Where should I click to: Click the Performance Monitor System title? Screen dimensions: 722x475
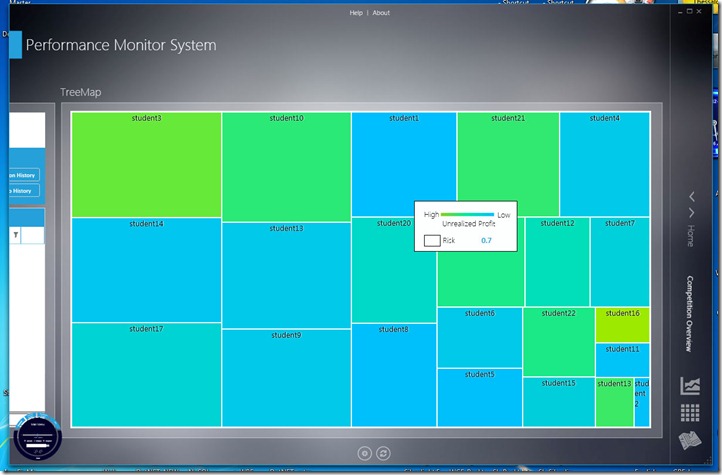121,45
